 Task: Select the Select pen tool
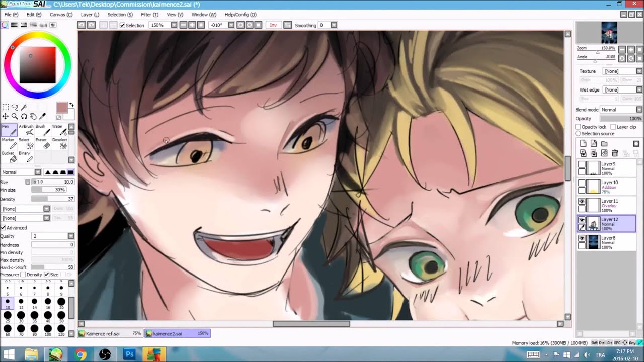pos(26,143)
